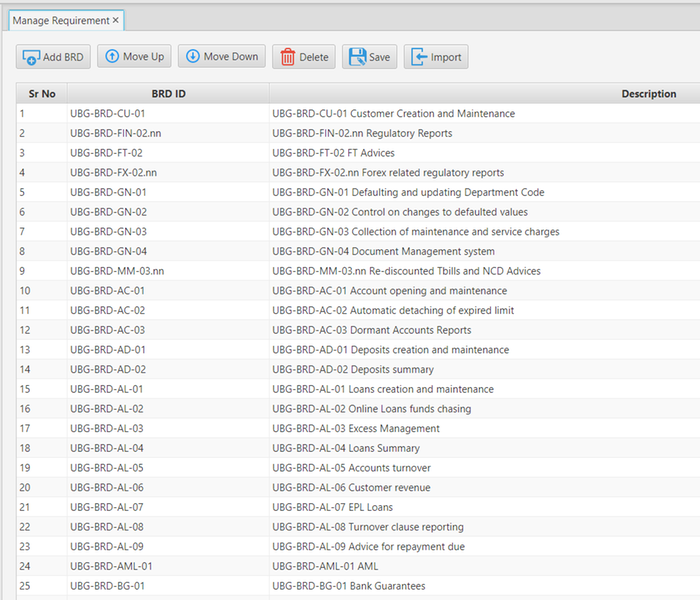Select the Excess Management description row
The height and width of the screenshot is (600, 700).
click(355, 429)
